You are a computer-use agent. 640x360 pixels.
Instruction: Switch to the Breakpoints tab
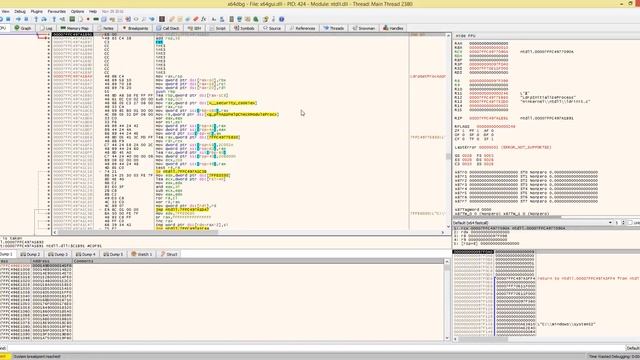(136, 28)
